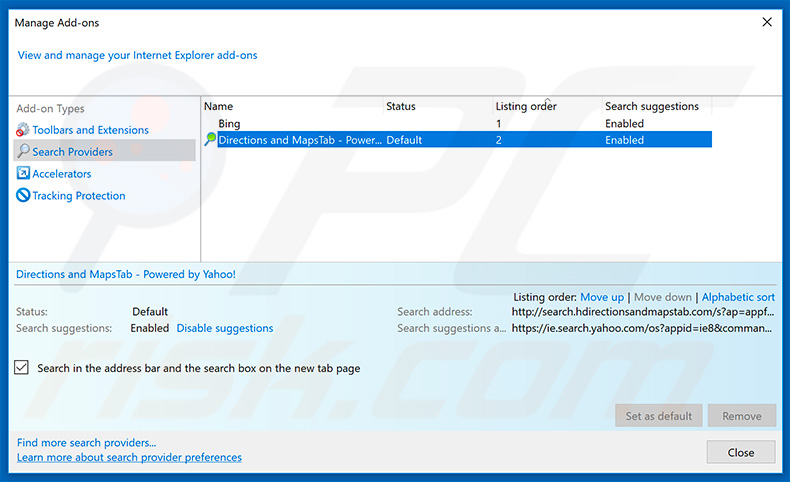The height and width of the screenshot is (482, 790).
Task: Click listing order 2 cell
Action: pyautogui.click(x=498, y=140)
